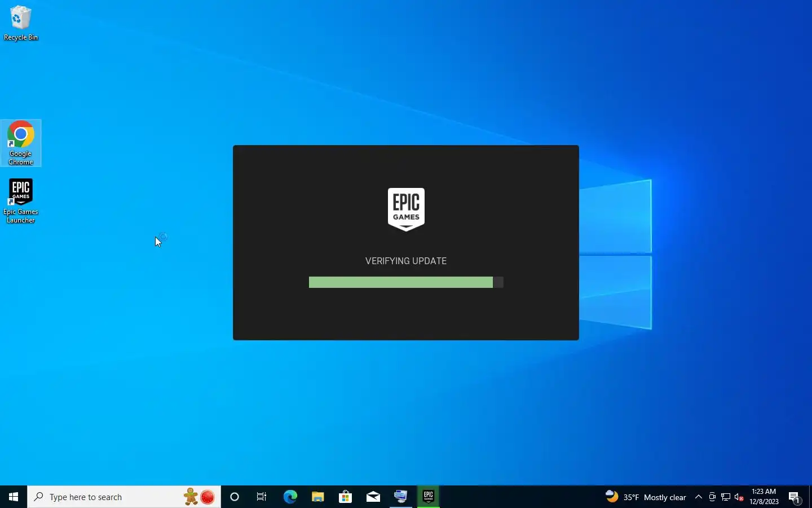Image resolution: width=812 pixels, height=508 pixels.
Task: Click the Meet Now tray icon
Action: [713, 497]
